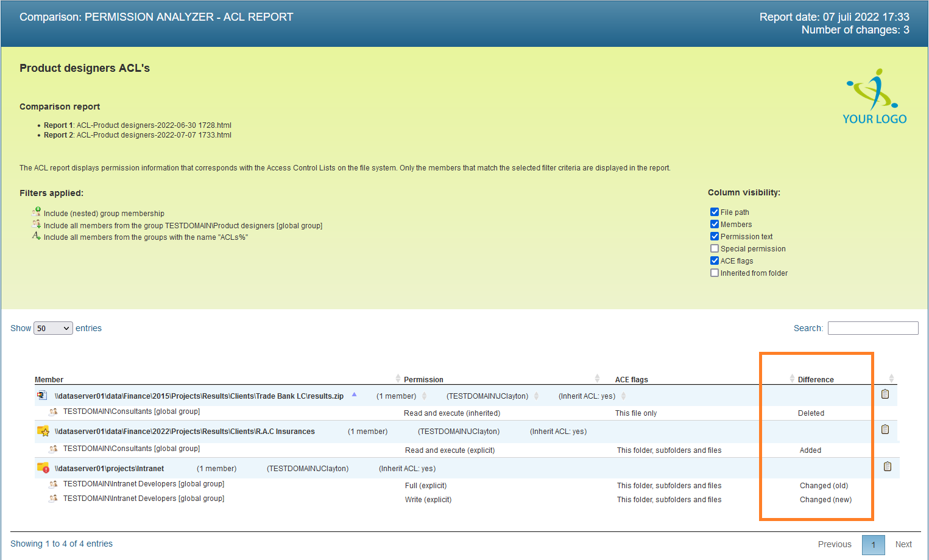Click the 'Added' difference cell
Viewport: 929px width, 560px height.
[x=810, y=450]
